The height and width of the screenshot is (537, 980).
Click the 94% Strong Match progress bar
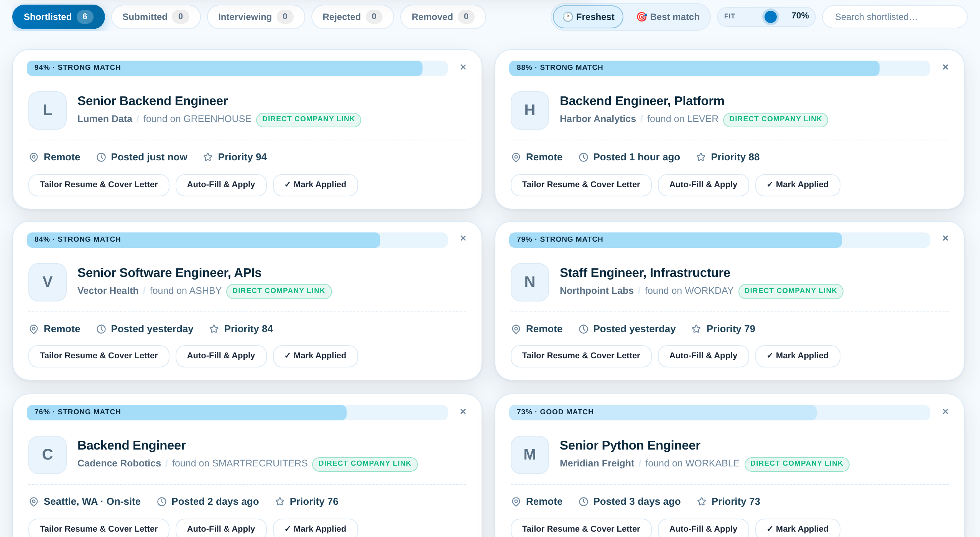237,68
